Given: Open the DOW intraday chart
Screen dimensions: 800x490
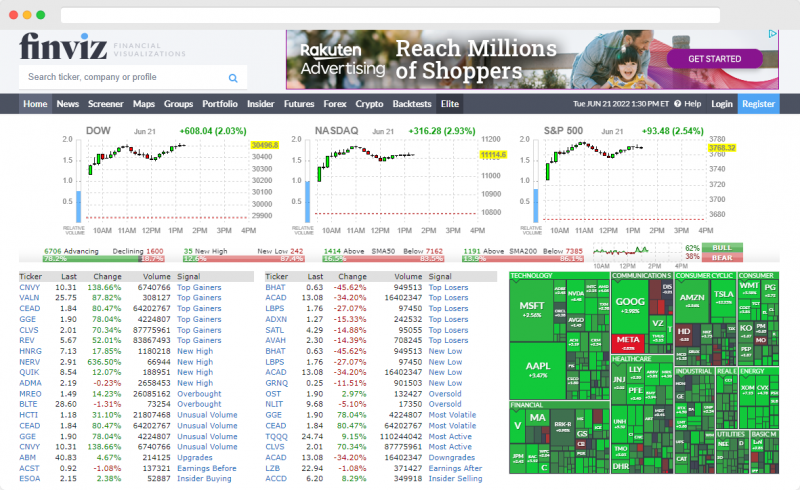Looking at the screenshot, I should tap(171, 180).
